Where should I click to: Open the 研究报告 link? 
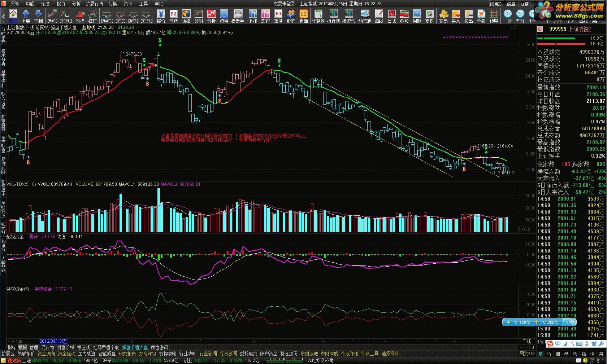127,354
